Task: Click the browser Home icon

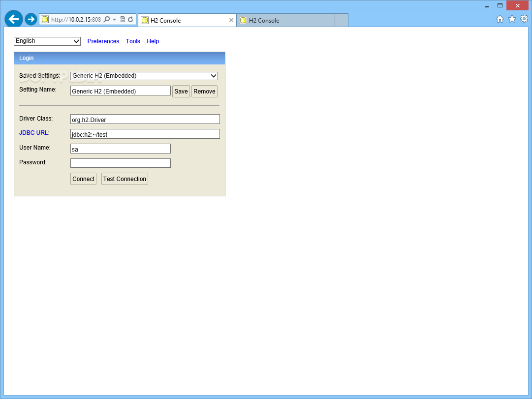Action: pos(500,19)
